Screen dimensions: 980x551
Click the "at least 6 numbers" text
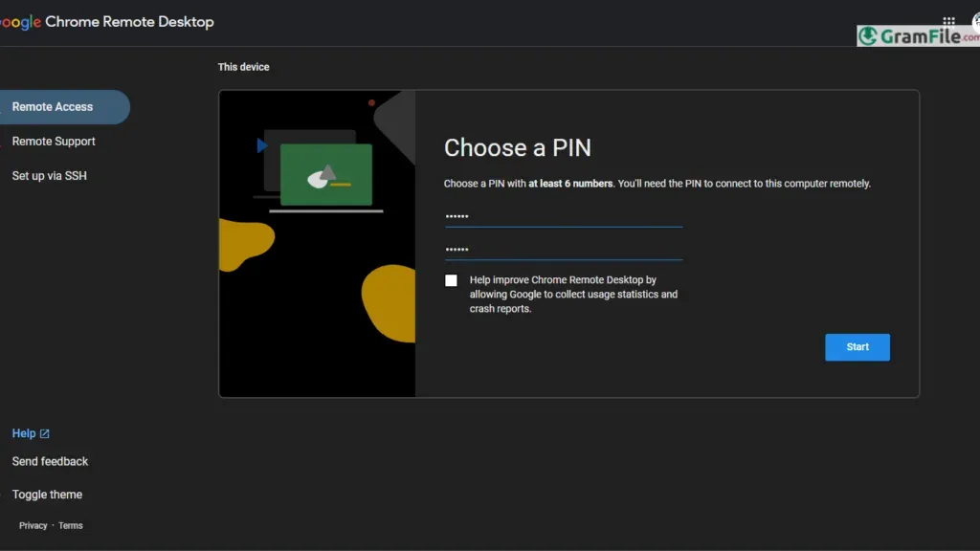click(x=570, y=184)
